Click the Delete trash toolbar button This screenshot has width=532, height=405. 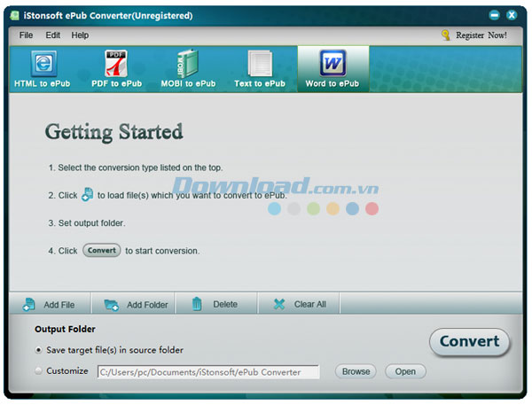pos(215,304)
